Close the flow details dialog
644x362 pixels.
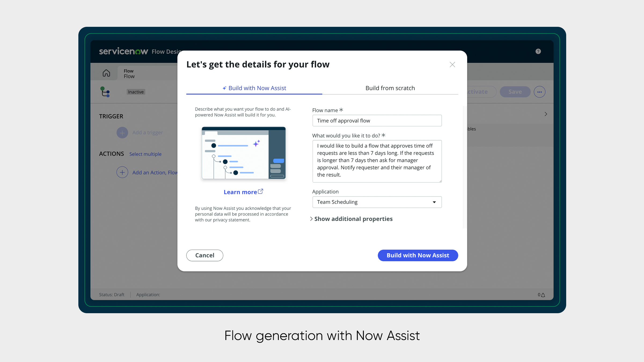pos(452,65)
